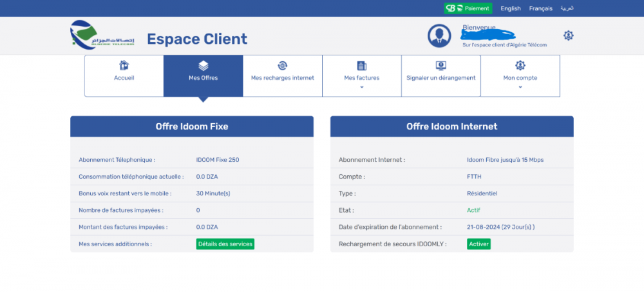Click the Algérie Télécom logo
The image size is (644, 292).
click(102, 36)
